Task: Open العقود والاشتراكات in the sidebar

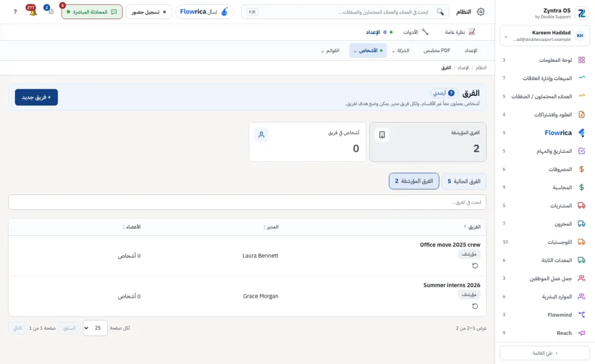Action: click(x=545, y=115)
